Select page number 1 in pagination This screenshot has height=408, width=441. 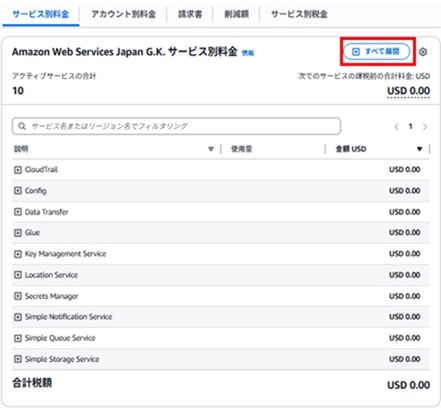[x=411, y=126]
